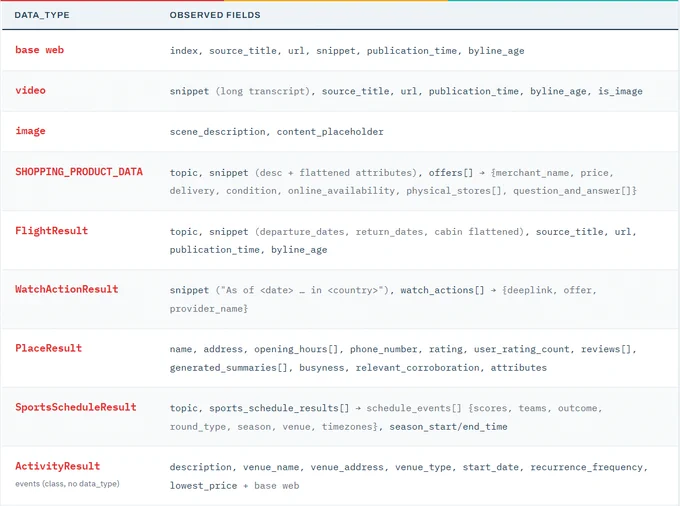This screenshot has height=506, width=680.
Task: Click the WatchActionResult row label
Action: point(67,289)
